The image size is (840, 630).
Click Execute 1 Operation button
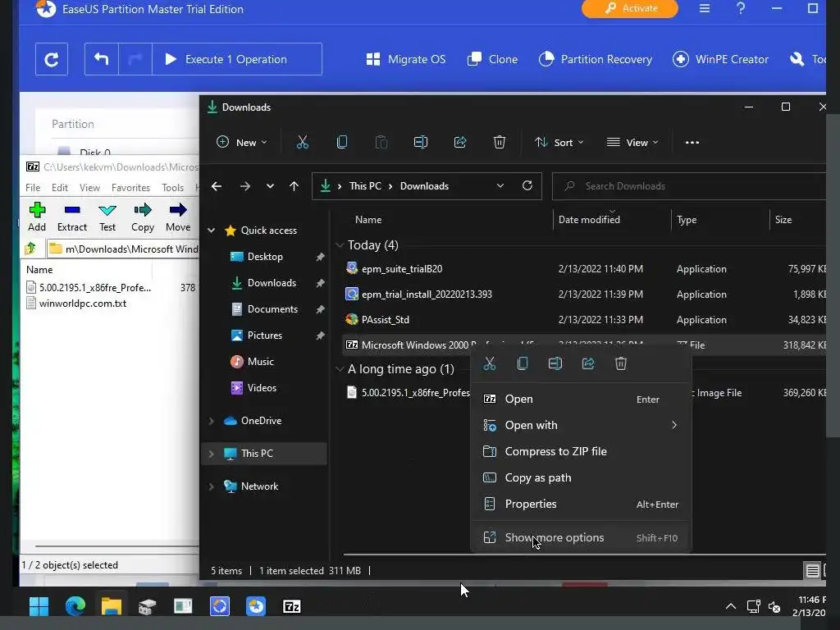[237, 59]
